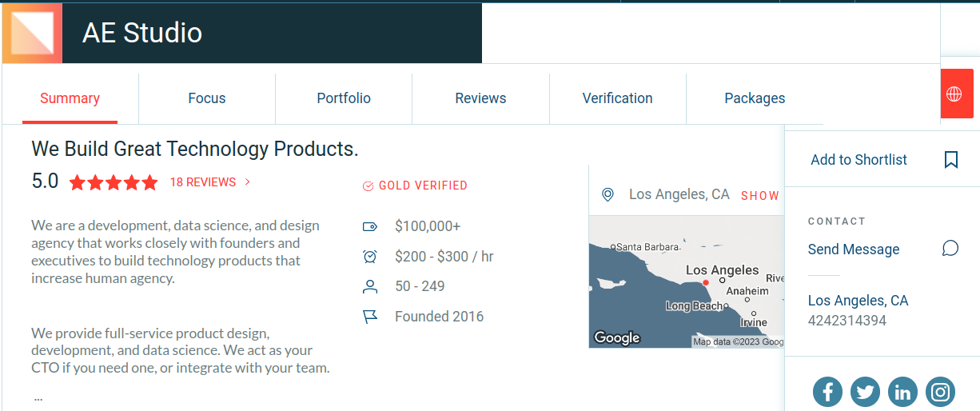
Task: Open the Twitter profile icon
Action: (865, 392)
